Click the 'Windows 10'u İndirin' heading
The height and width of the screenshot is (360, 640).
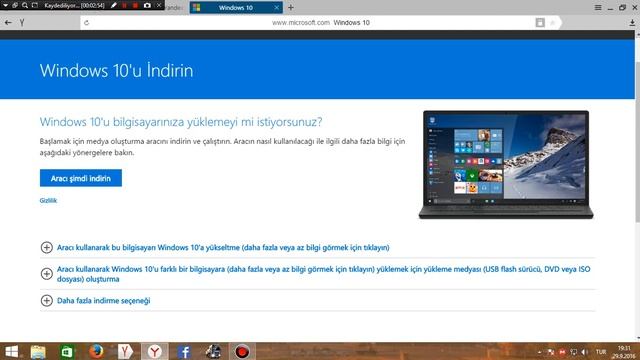(x=116, y=71)
